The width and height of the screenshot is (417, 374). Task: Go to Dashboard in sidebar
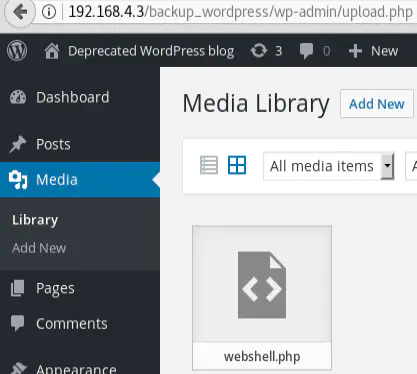click(x=72, y=97)
